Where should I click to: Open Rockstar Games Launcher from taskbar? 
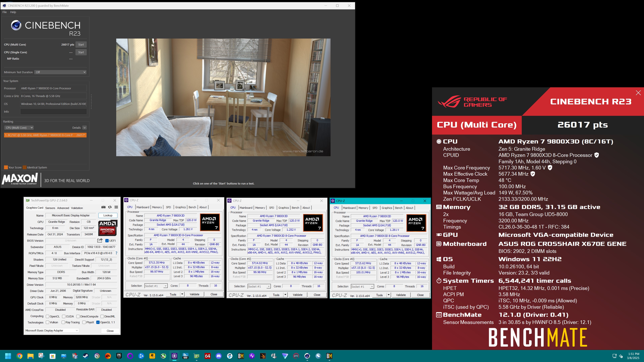click(x=152, y=356)
